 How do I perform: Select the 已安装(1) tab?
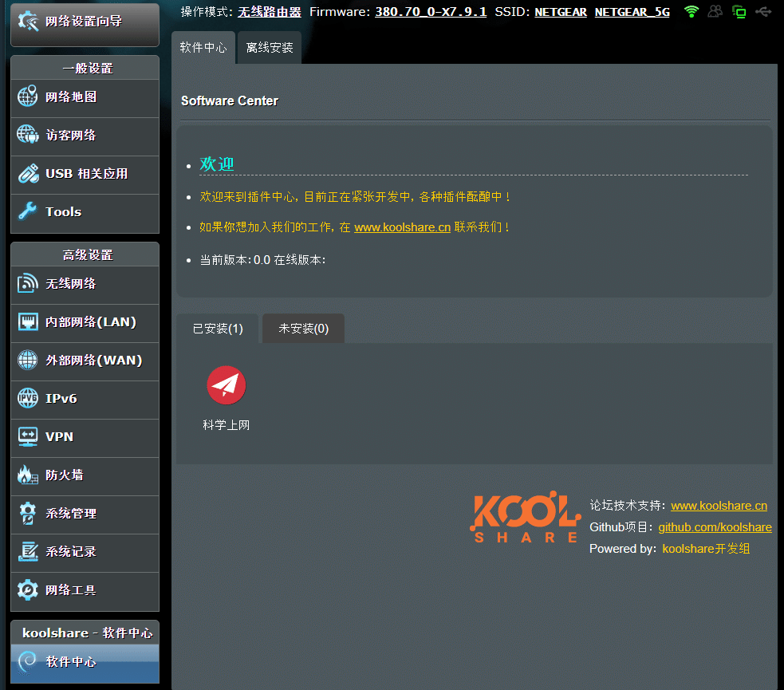click(218, 329)
